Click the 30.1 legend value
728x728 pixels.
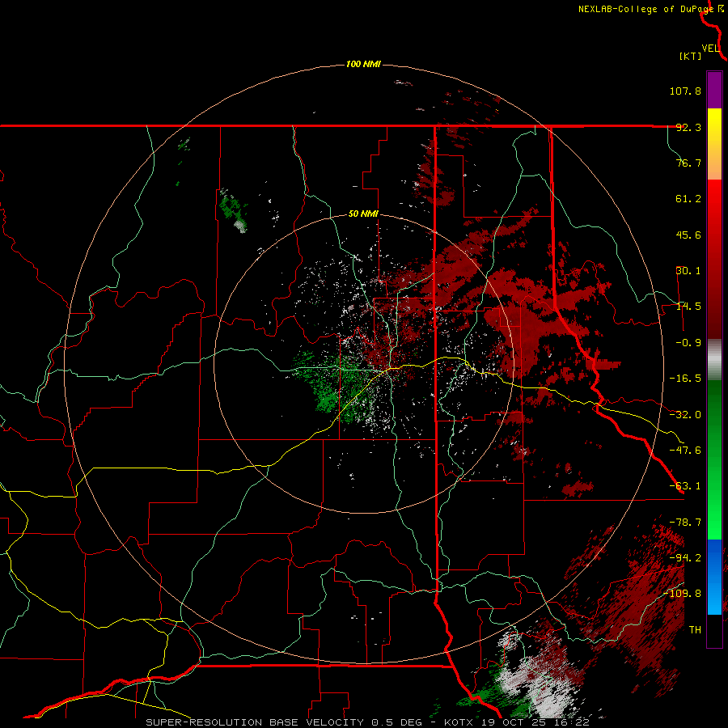[x=688, y=271]
